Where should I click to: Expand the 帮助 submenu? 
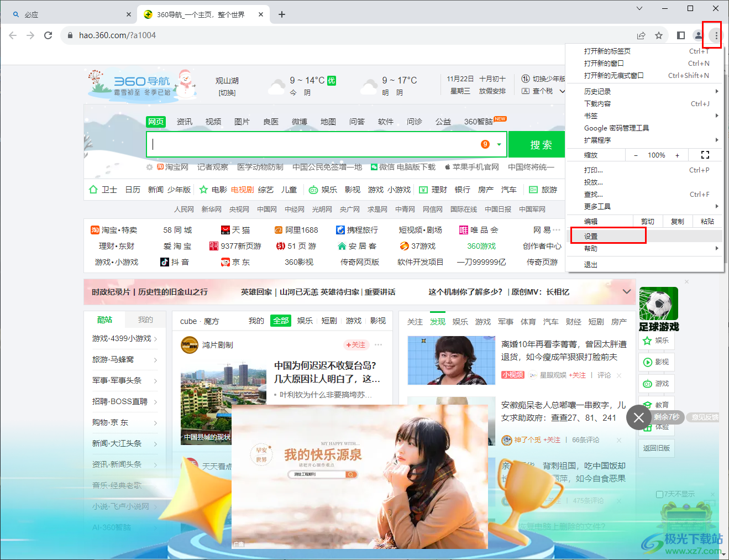[717, 248]
